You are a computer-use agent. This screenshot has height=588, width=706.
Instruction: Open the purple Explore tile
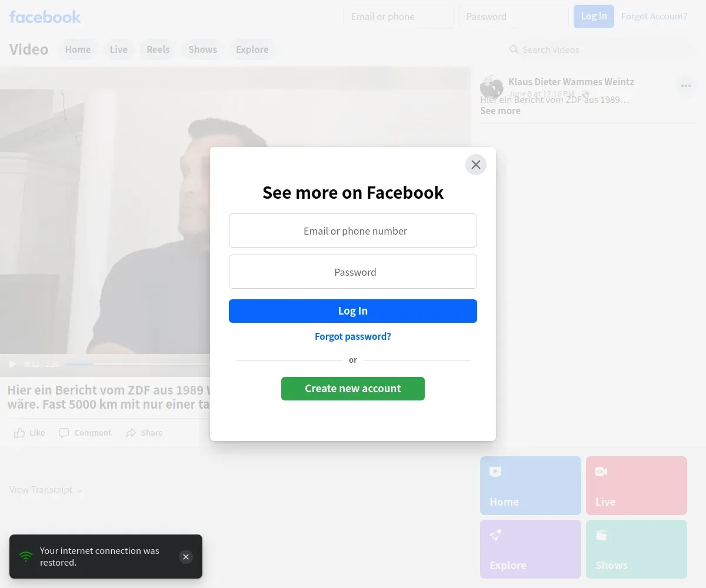[531, 549]
